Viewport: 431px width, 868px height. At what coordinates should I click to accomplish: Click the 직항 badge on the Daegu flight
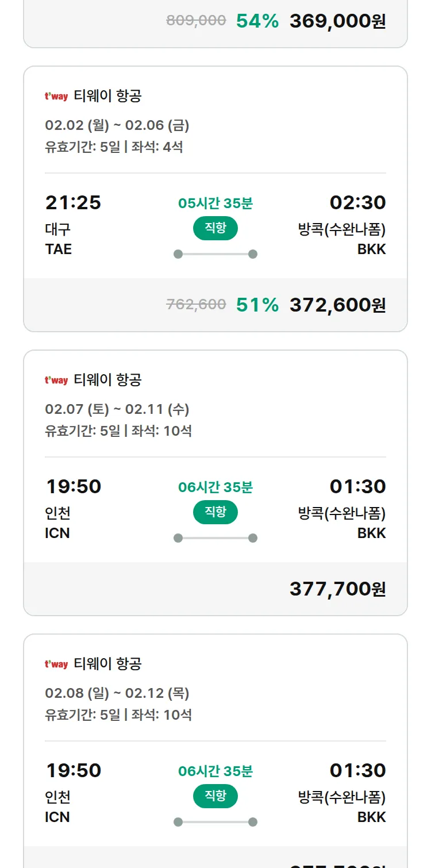click(215, 228)
